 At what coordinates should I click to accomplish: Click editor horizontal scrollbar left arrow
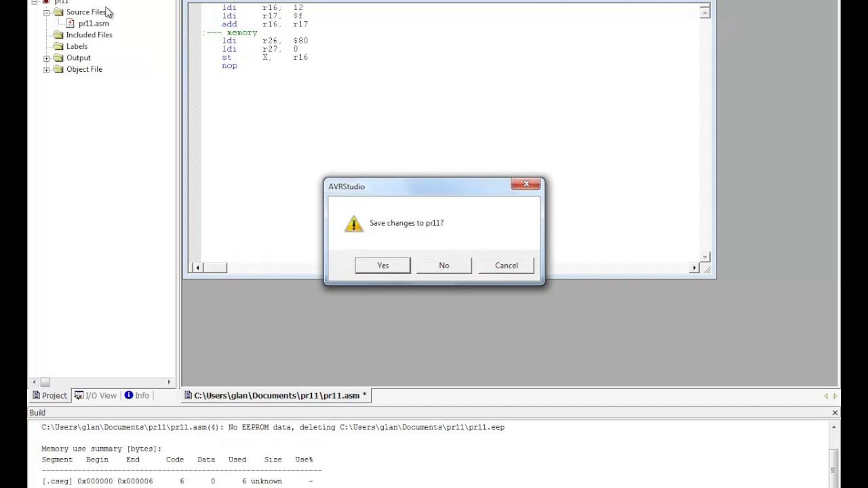197,268
